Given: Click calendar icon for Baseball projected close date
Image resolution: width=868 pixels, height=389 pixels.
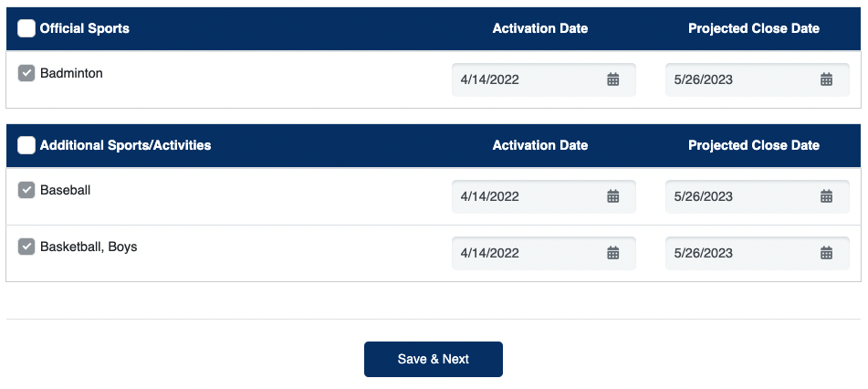Looking at the screenshot, I should pyautogui.click(x=826, y=196).
